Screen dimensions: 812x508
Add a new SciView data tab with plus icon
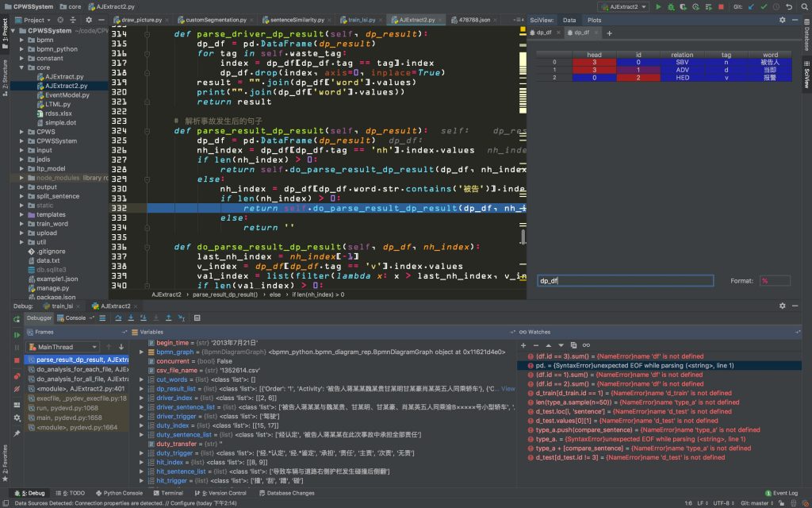coord(609,33)
